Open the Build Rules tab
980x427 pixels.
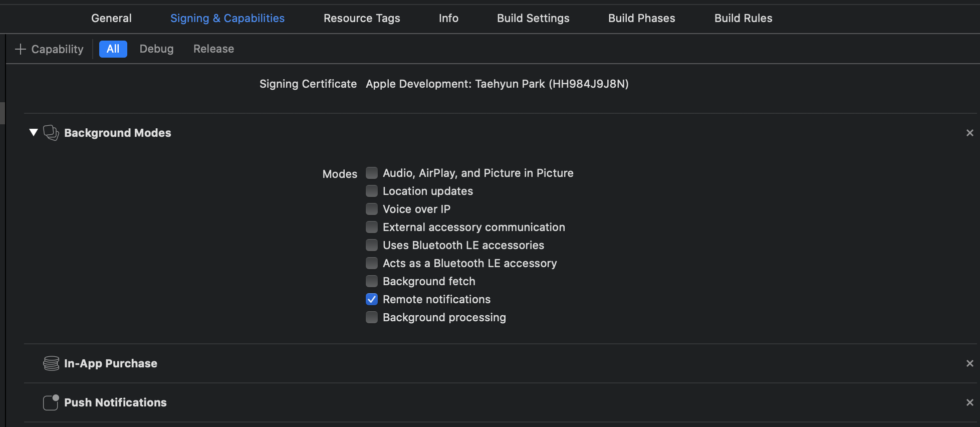click(744, 19)
